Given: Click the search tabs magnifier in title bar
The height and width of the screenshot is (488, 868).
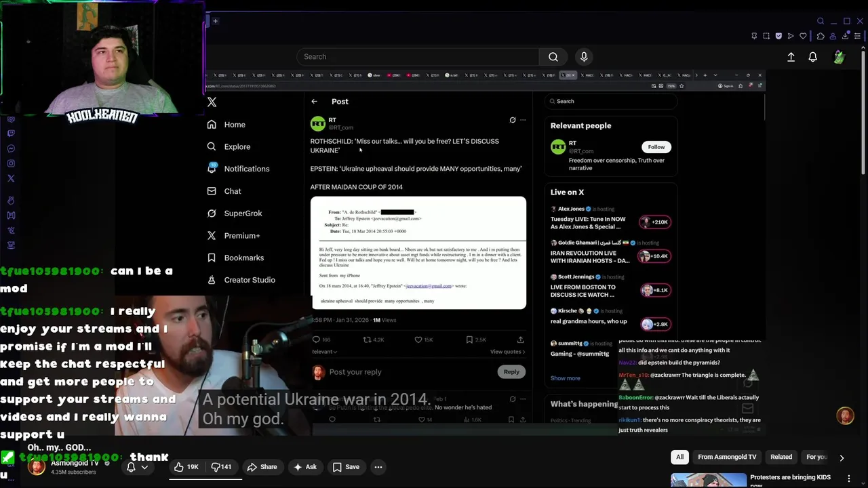Looking at the screenshot, I should [821, 21].
